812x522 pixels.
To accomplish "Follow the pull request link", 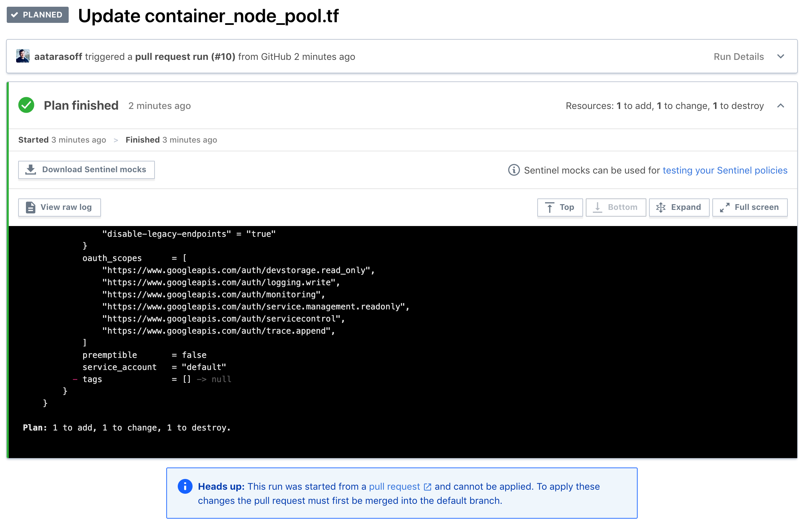I will [x=394, y=486].
